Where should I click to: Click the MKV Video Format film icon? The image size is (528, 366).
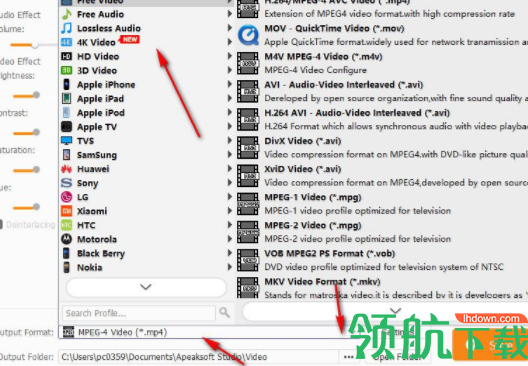click(248, 288)
